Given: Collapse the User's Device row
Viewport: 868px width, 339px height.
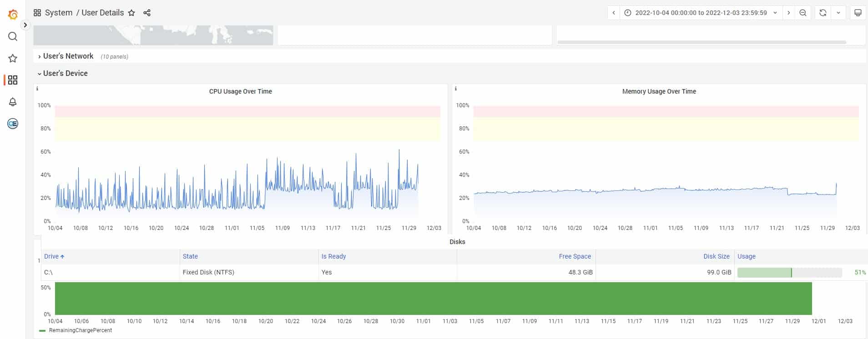Looking at the screenshot, I should coord(65,73).
